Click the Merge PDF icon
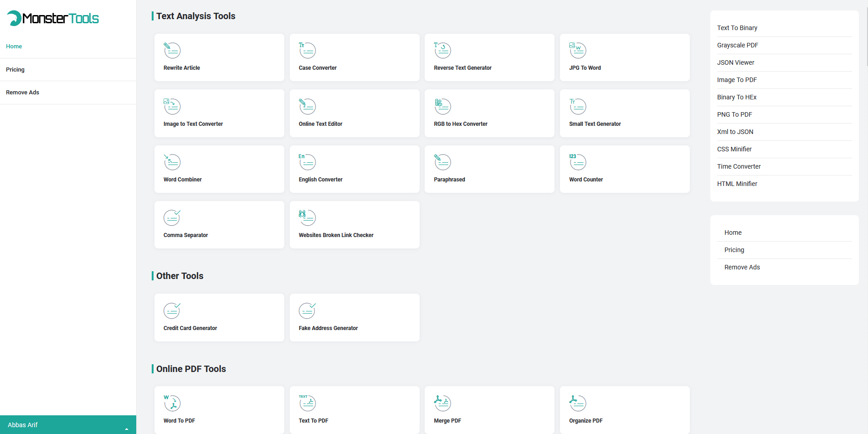Screen dimensions: 868x434 click(x=442, y=403)
